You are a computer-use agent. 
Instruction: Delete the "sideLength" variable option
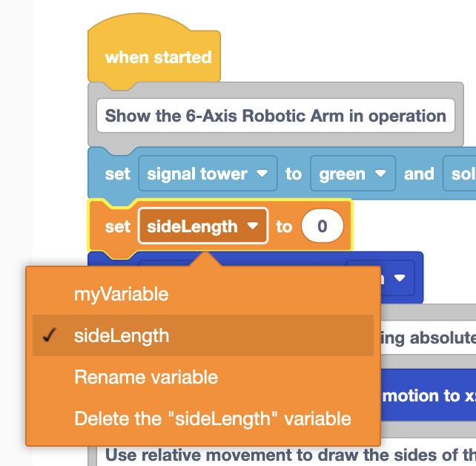click(x=203, y=419)
